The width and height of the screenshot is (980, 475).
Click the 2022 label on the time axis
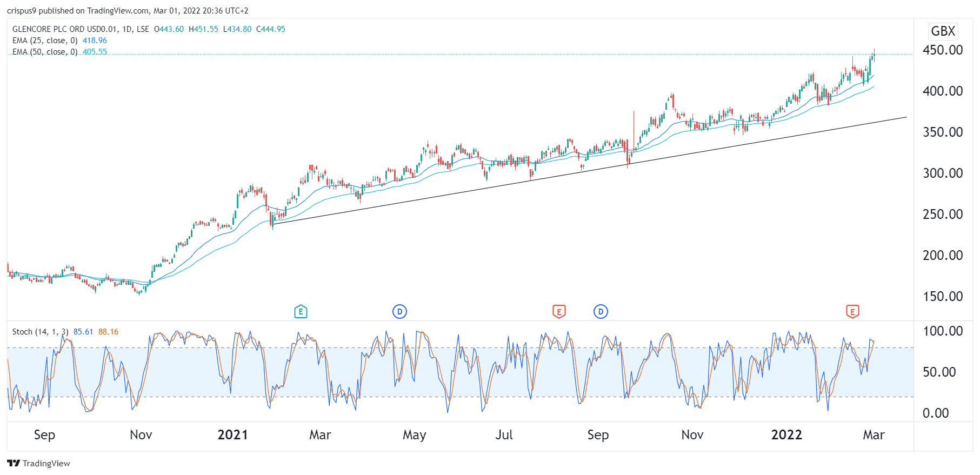786,435
